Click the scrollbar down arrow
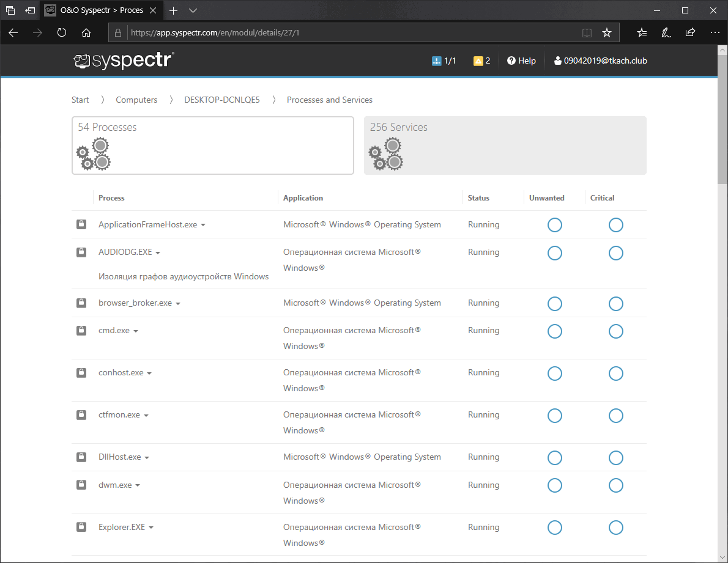Viewport: 728px width, 563px height. pos(722,557)
